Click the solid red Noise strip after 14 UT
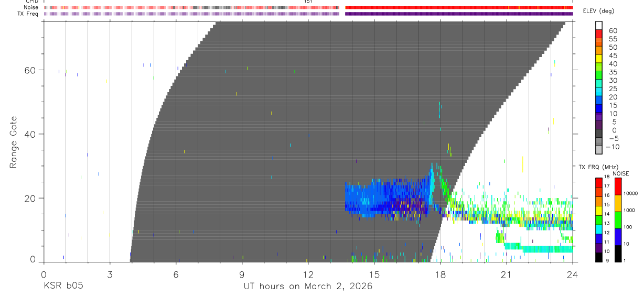The width and height of the screenshot is (644, 297). [459, 7]
